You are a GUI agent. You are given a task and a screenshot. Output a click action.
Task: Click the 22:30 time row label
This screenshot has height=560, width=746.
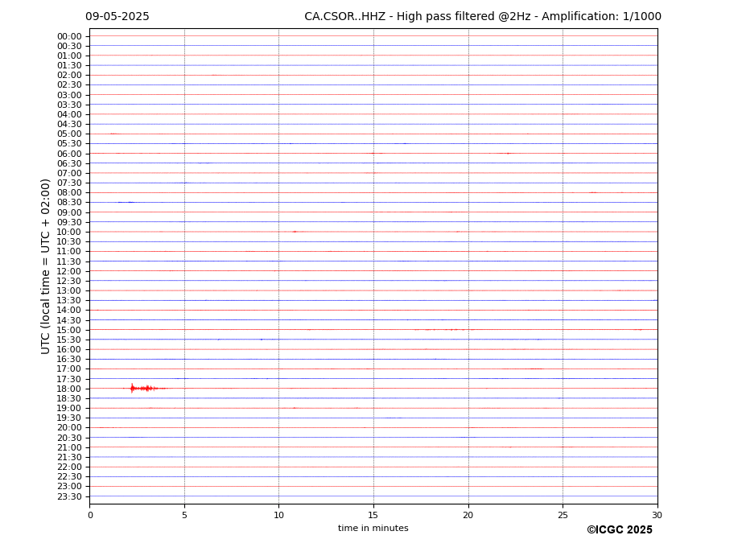tap(69, 477)
